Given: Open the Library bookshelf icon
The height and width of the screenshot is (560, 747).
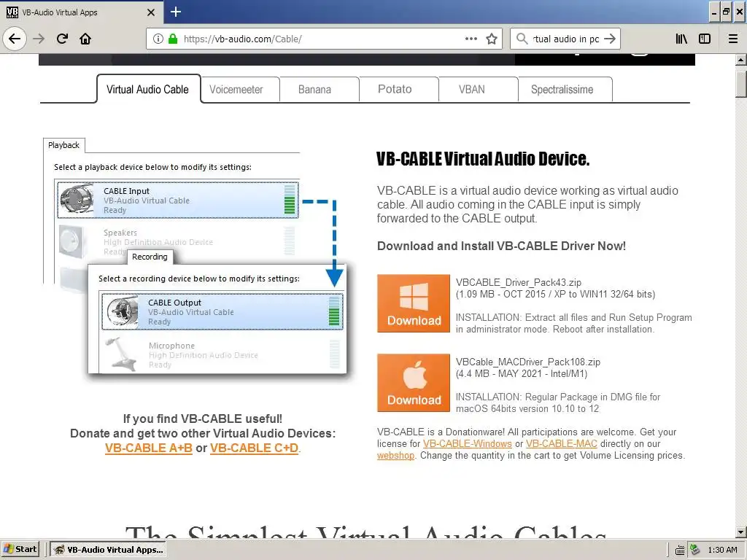Looking at the screenshot, I should click(x=682, y=39).
